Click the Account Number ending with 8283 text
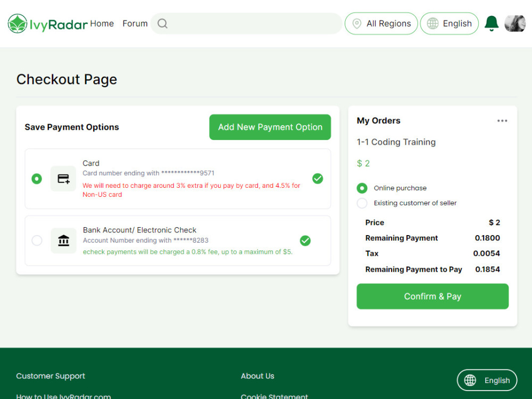This screenshot has width=532, height=399. coord(146,240)
